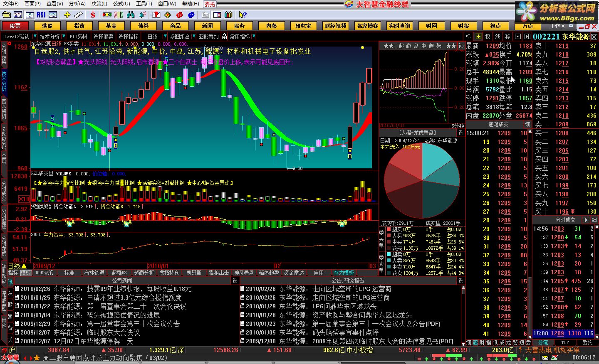Click the candlestick bars toolbar icon
The height and width of the screenshot is (364, 599).
click(30, 15)
